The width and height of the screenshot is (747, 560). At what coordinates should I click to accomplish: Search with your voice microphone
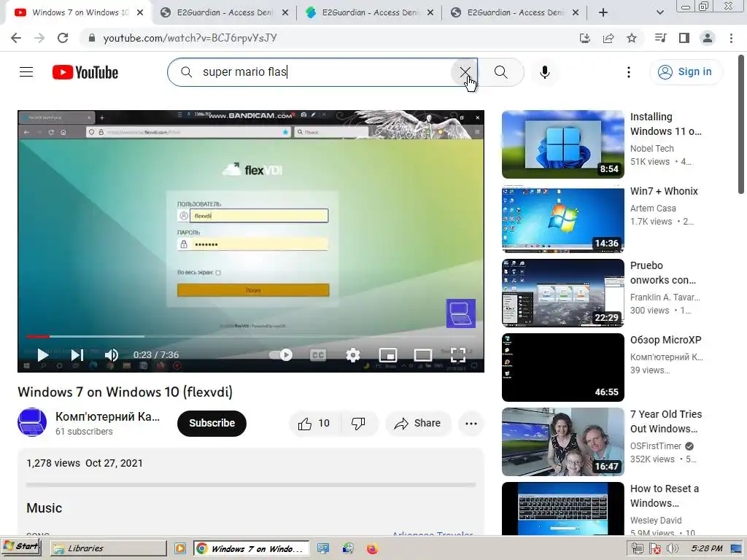click(545, 72)
